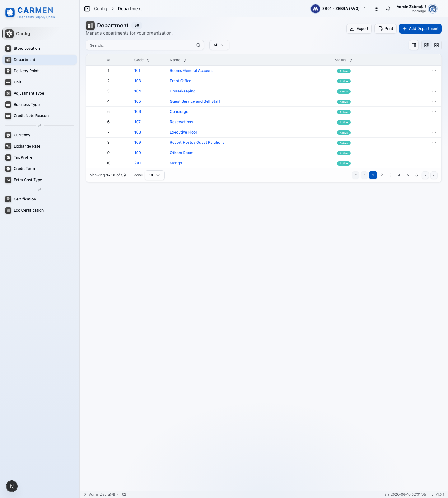The height and width of the screenshot is (498, 448).
Task: Collapse the sidebar panel toggle icon
Action: pyautogui.click(x=87, y=9)
